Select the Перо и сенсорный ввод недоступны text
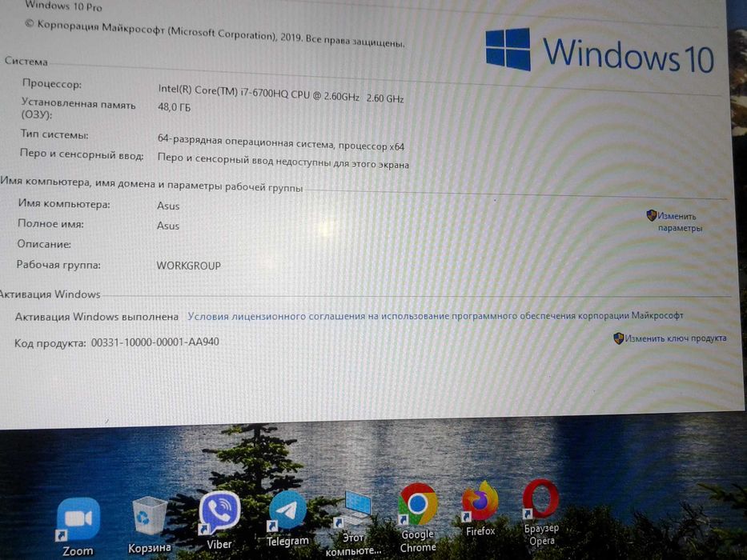 (283, 161)
